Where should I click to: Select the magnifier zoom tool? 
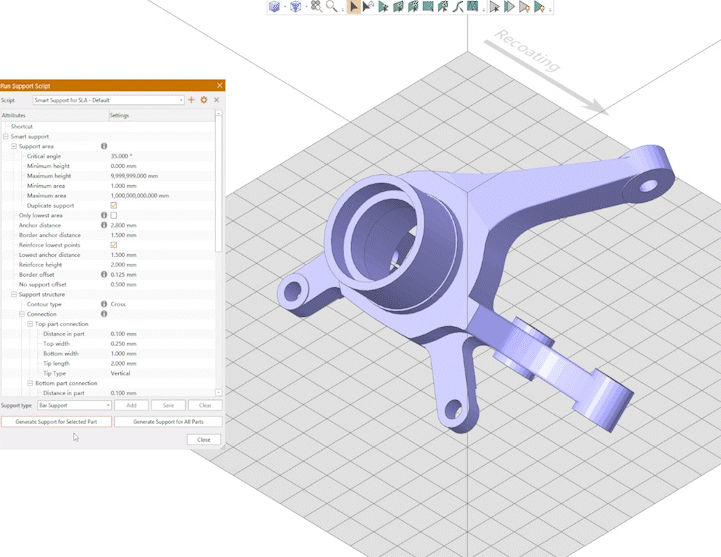331,7
